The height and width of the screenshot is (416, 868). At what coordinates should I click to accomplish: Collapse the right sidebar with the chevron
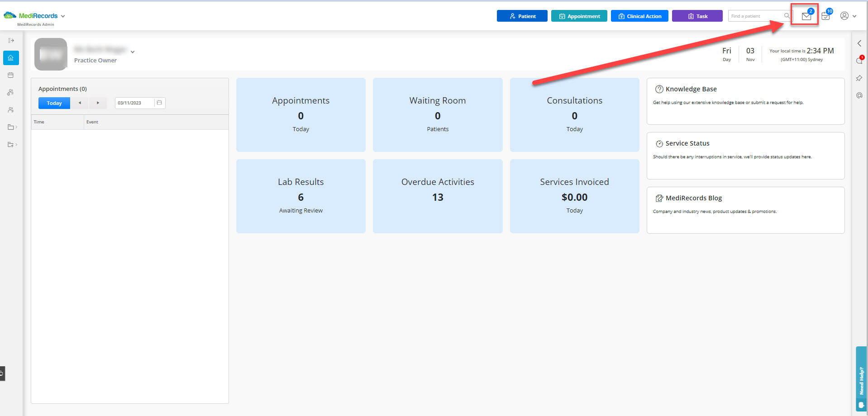coord(859,43)
